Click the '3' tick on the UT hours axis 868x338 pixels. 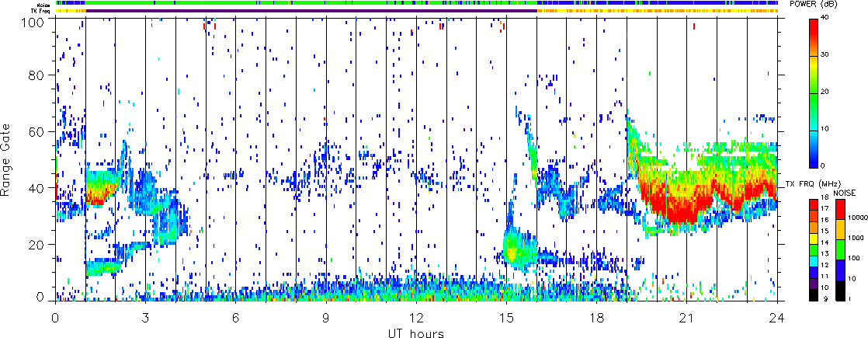click(x=145, y=318)
